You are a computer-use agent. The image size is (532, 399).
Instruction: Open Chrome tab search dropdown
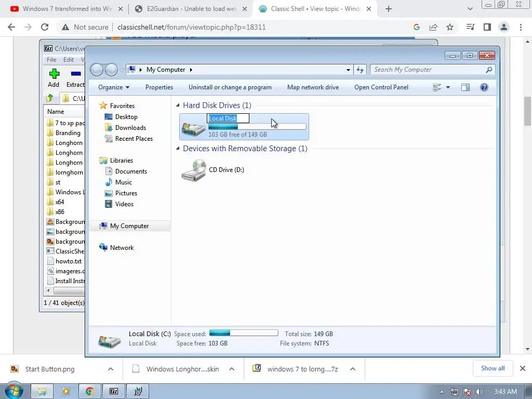pos(470,9)
